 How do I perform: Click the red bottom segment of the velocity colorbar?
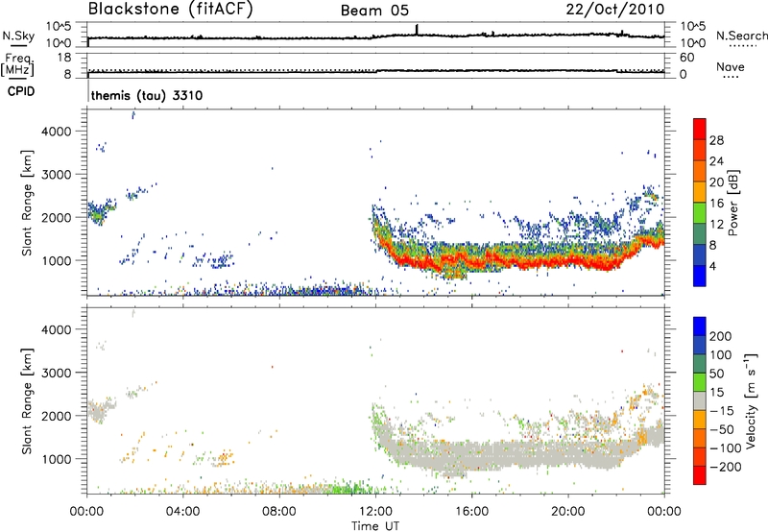point(700,475)
